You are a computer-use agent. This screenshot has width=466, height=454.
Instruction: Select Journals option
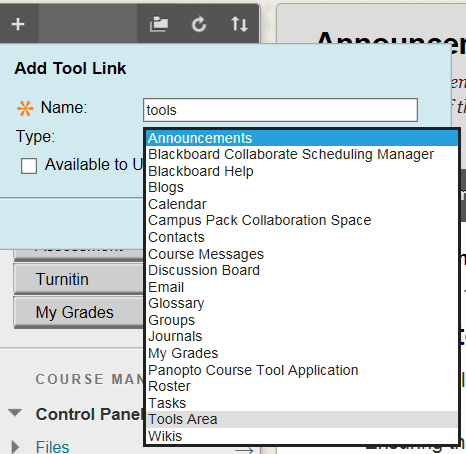click(x=302, y=336)
